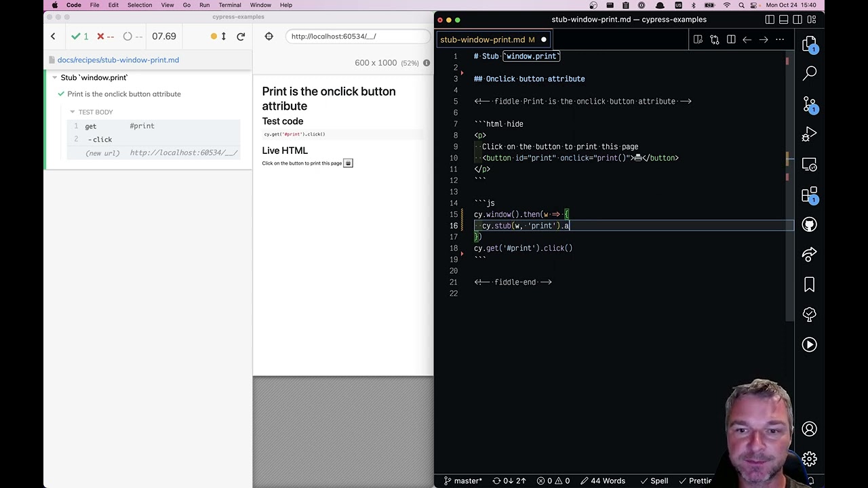Click the failed tests count
Screen dimensions: 868x488
pos(105,36)
